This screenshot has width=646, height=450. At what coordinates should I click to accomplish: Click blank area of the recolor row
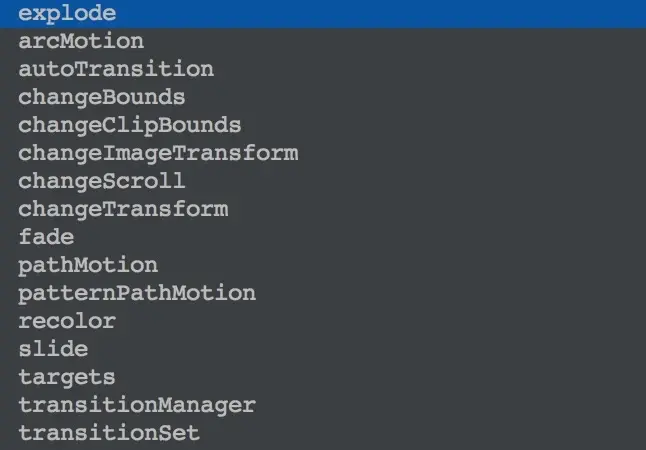click(381, 321)
